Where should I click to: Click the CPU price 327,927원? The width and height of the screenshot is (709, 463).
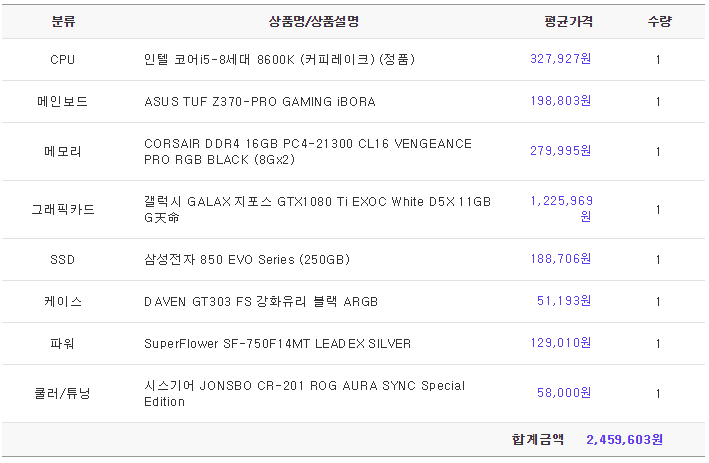(x=560, y=59)
